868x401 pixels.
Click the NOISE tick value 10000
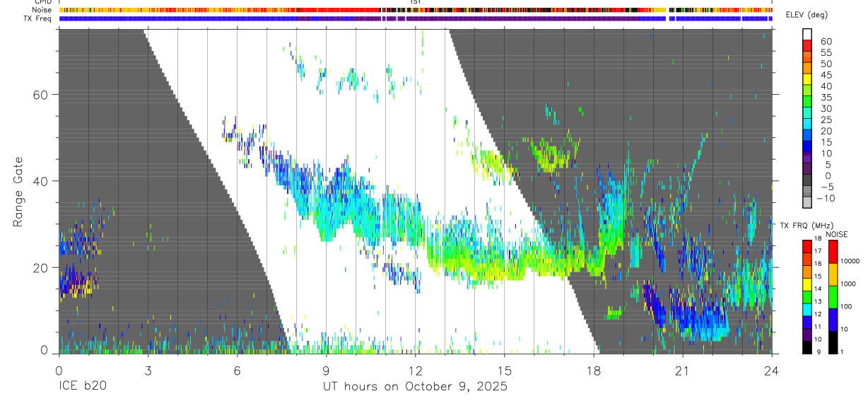(x=850, y=261)
